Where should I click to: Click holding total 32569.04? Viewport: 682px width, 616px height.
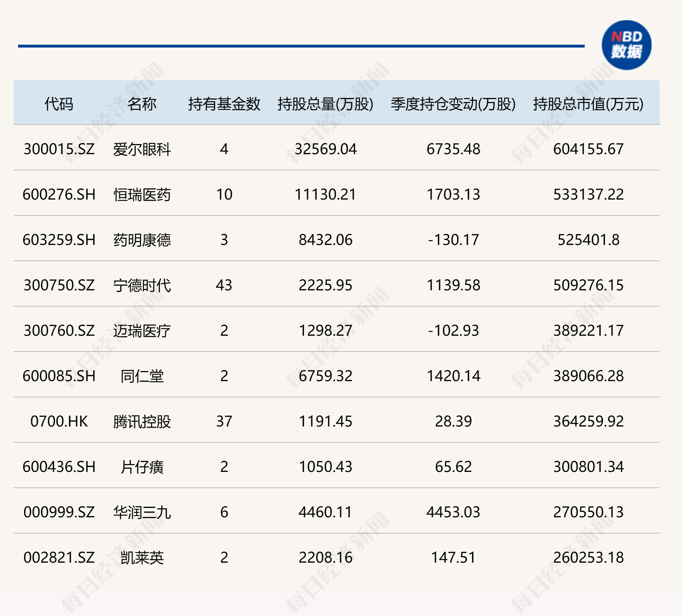(325, 149)
